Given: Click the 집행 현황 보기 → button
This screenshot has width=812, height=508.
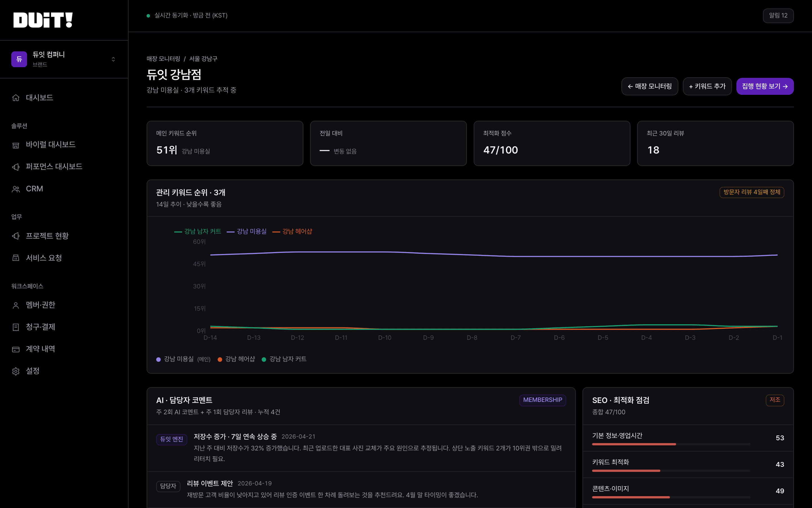Looking at the screenshot, I should tap(765, 86).
